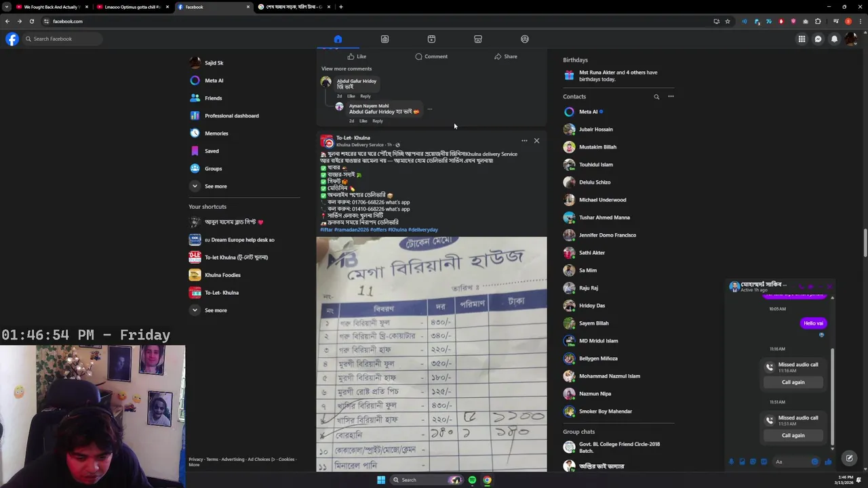
Task: Open the Mega Biryani House menu image
Action: [431, 354]
